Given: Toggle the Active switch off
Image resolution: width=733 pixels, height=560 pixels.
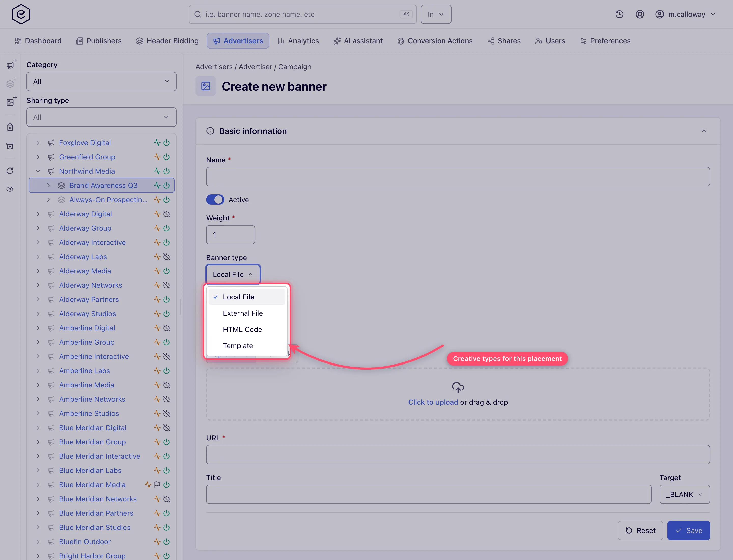Looking at the screenshot, I should [215, 200].
